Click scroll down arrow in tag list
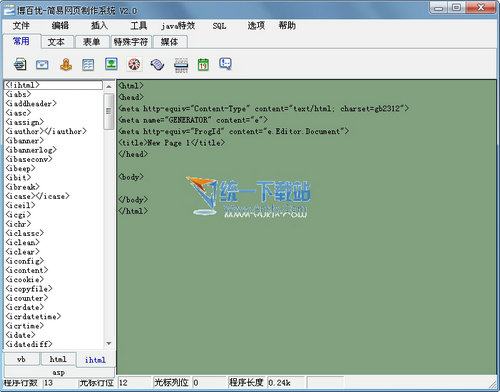This screenshot has height=392, width=500. point(109,343)
